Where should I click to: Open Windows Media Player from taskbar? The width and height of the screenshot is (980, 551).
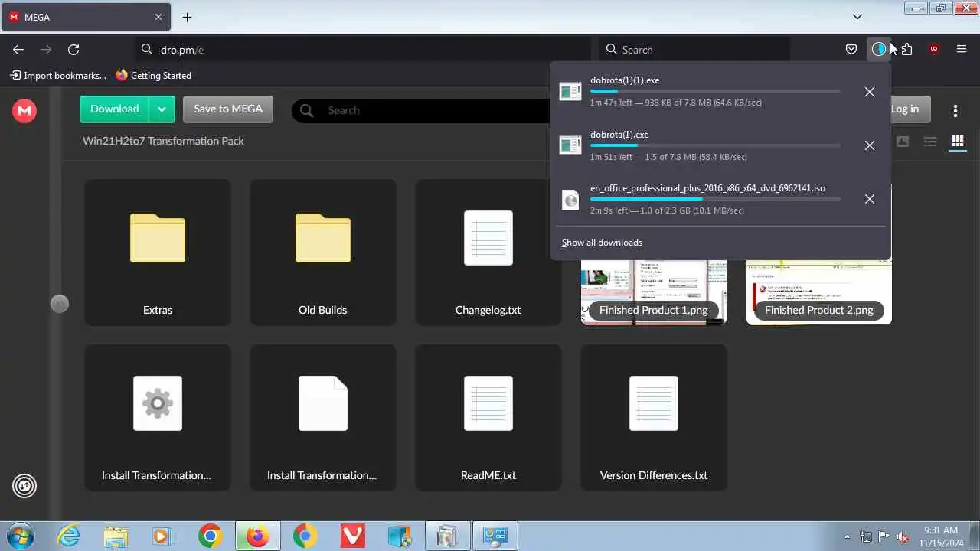[162, 536]
